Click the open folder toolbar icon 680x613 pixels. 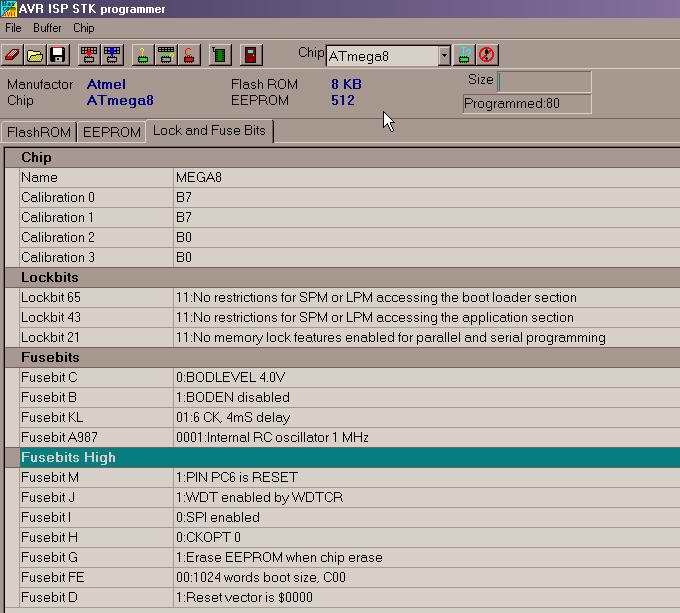click(35, 55)
